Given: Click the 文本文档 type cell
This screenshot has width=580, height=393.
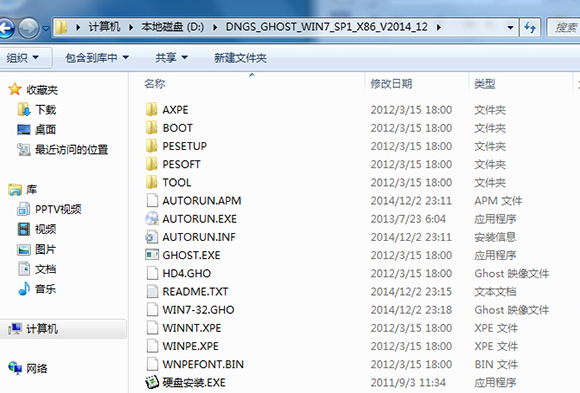Looking at the screenshot, I should (x=495, y=292).
